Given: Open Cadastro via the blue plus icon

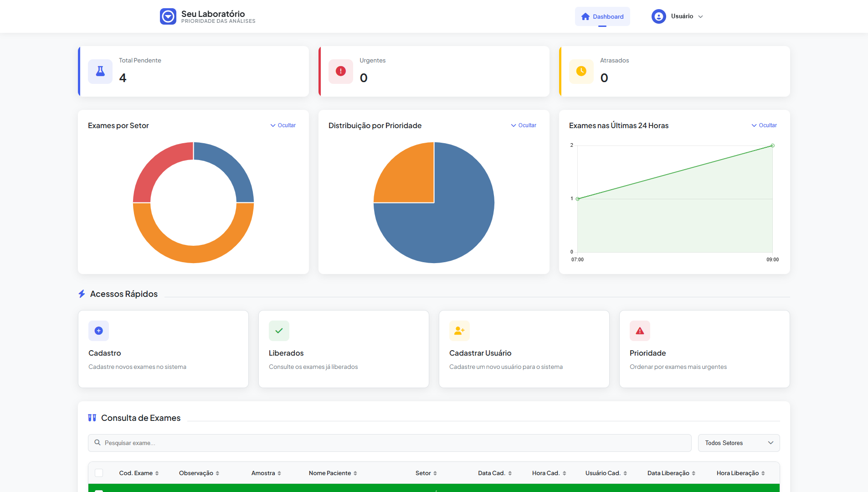Looking at the screenshot, I should tap(98, 331).
